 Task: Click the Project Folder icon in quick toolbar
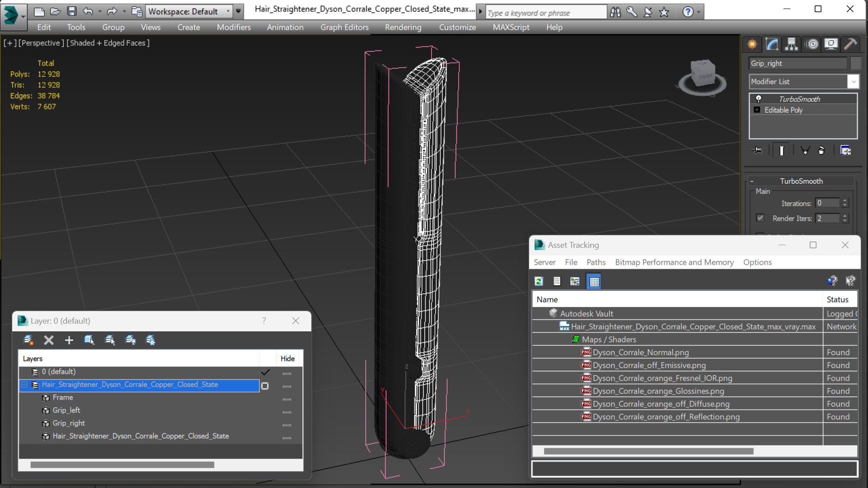(x=136, y=11)
